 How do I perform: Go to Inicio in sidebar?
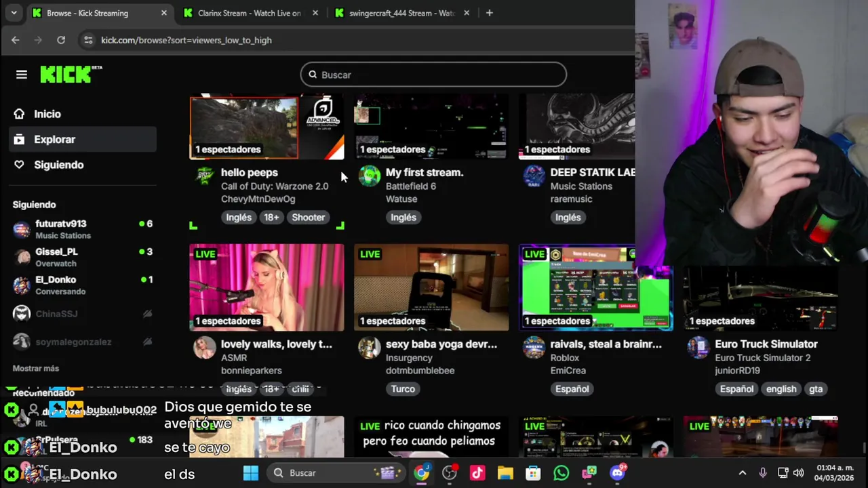tap(83, 114)
